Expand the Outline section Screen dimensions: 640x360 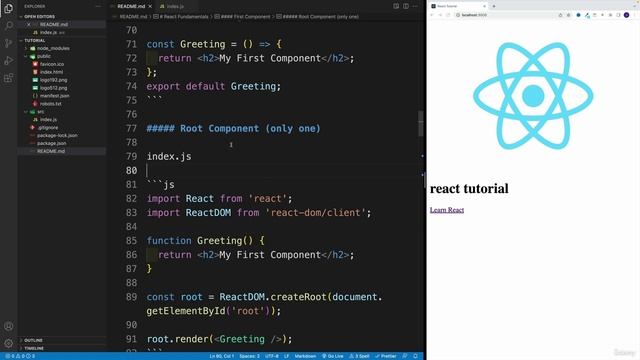pos(33,340)
